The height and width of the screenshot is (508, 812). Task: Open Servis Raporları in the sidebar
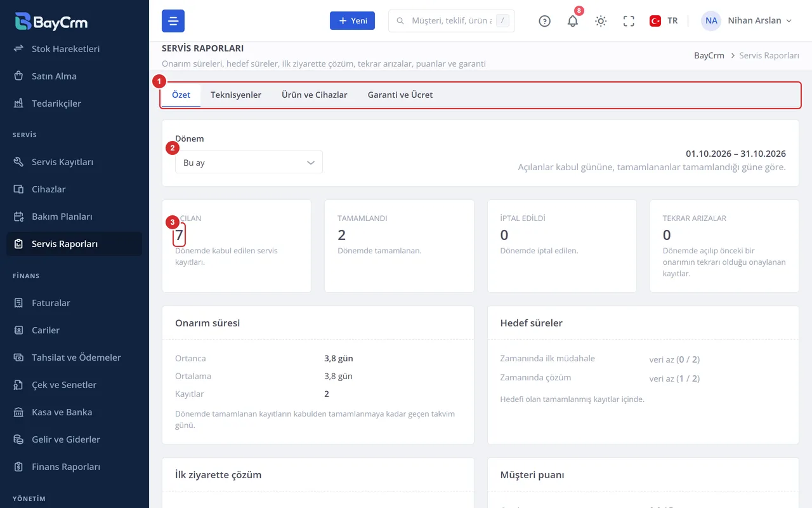[x=74, y=244]
